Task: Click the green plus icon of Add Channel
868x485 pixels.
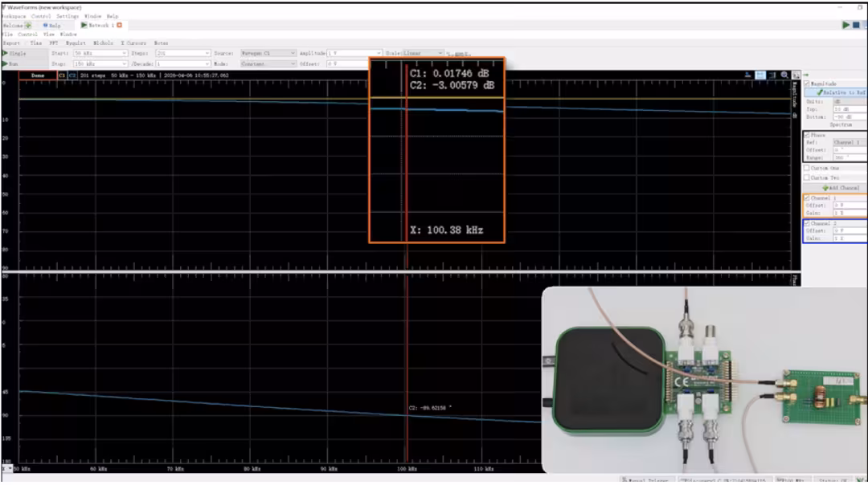Action: click(x=825, y=188)
